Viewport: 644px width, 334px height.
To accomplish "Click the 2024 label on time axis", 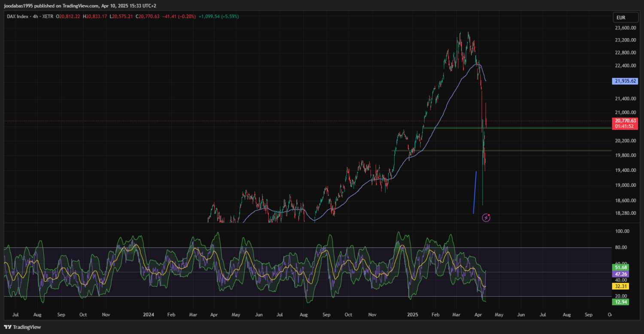I will (149, 315).
